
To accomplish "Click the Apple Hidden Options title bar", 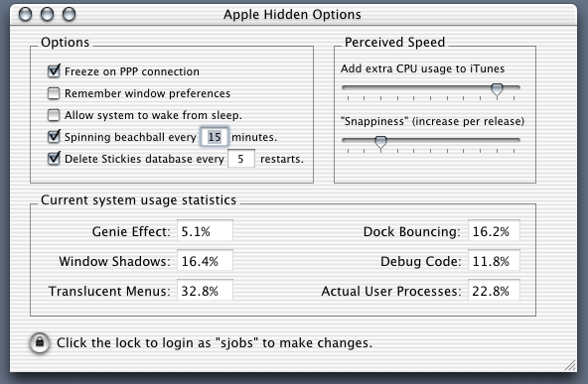I will click(292, 15).
